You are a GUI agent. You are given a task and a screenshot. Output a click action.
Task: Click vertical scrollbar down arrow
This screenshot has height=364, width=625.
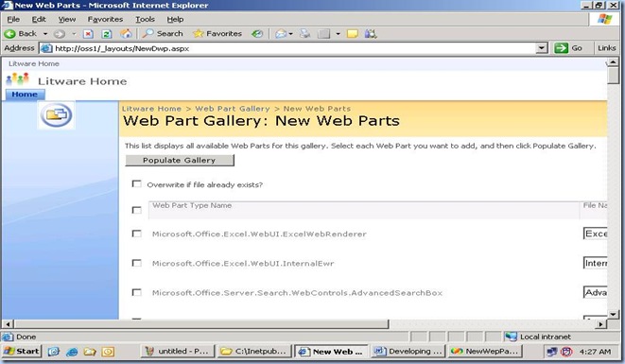click(x=613, y=315)
